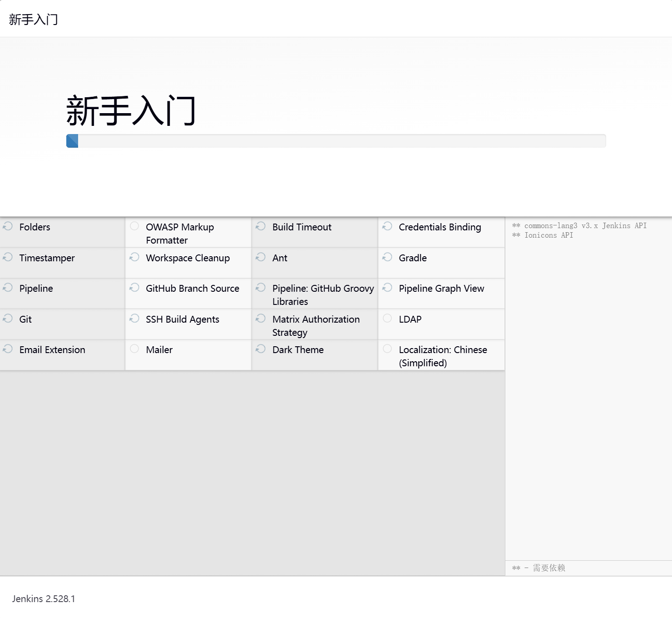Click the Dark Theme plugin name
This screenshot has height=618, width=672.
coord(298,350)
